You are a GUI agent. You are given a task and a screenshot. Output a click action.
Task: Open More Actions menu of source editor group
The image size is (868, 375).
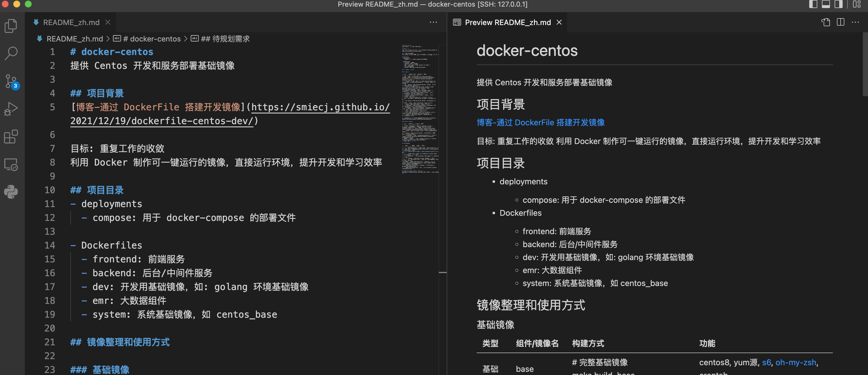click(x=433, y=22)
